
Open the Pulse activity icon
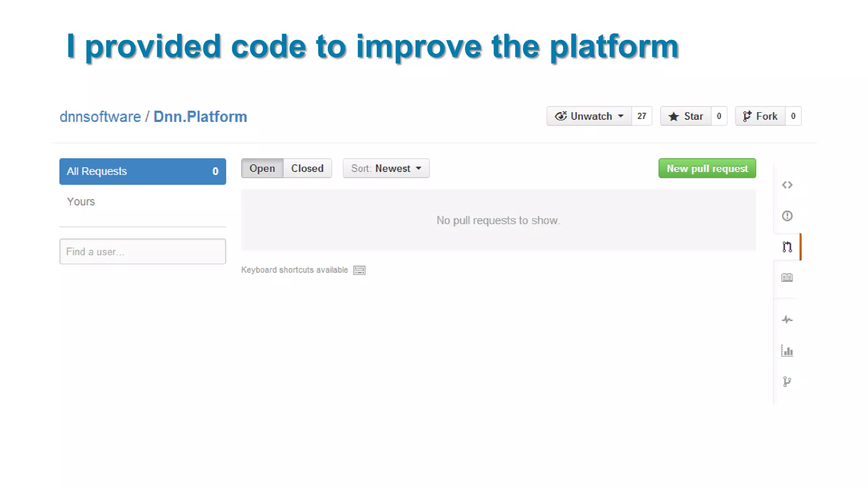click(787, 319)
